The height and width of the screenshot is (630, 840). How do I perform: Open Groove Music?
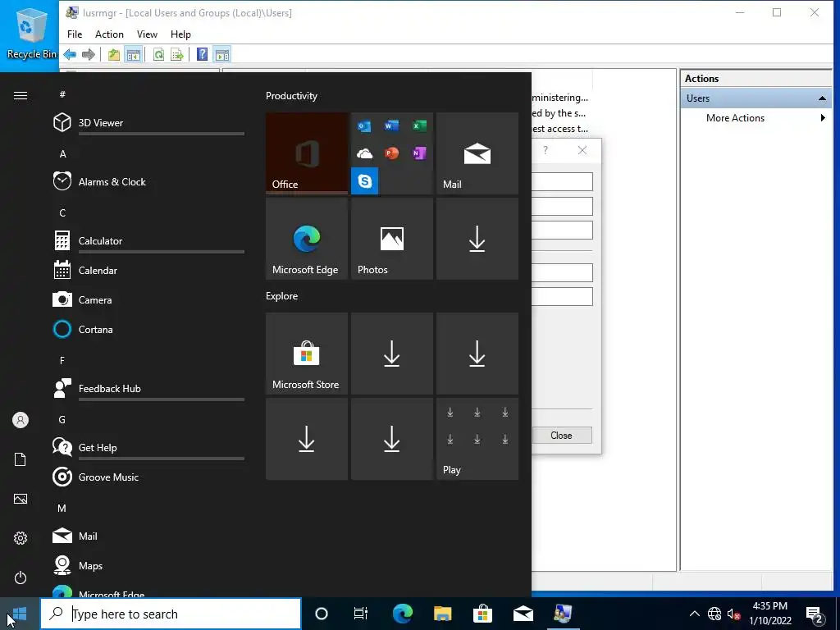click(148, 477)
